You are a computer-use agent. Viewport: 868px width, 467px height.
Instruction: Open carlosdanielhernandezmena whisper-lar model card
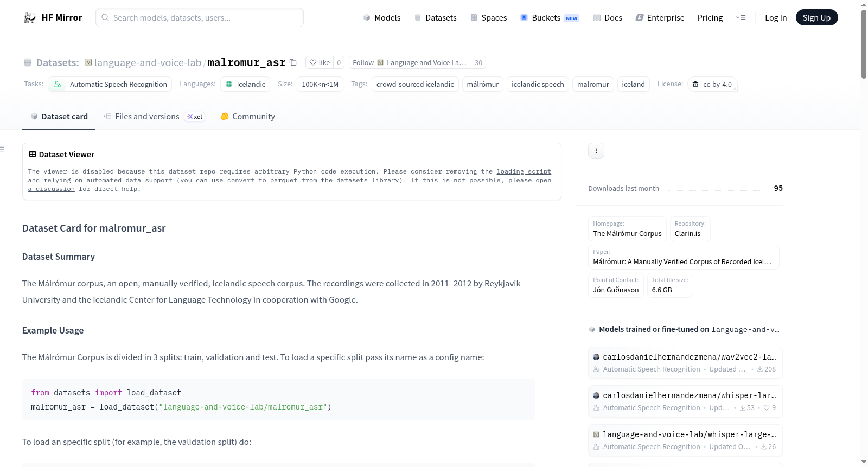[685, 401]
